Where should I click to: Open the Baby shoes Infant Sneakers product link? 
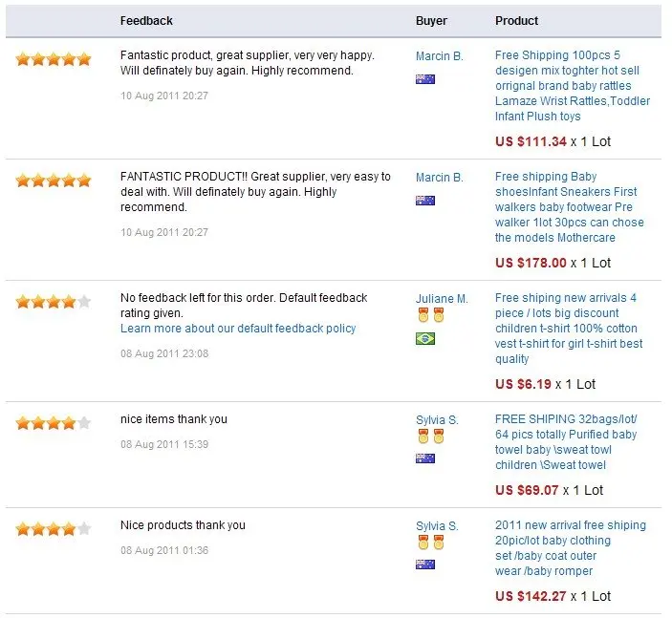click(570, 207)
